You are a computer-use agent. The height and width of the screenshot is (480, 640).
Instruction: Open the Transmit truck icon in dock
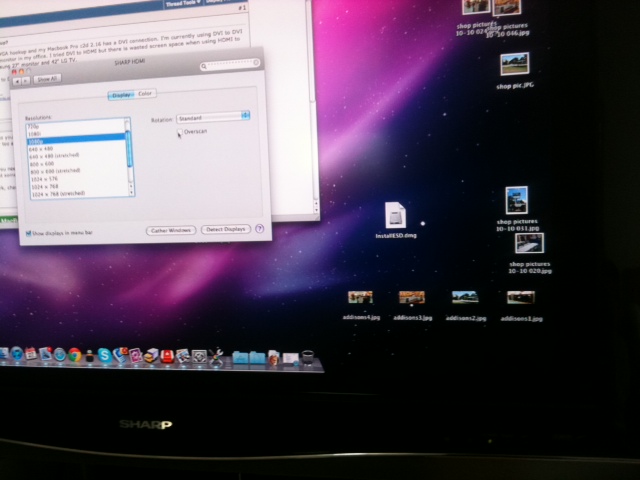[x=151, y=356]
